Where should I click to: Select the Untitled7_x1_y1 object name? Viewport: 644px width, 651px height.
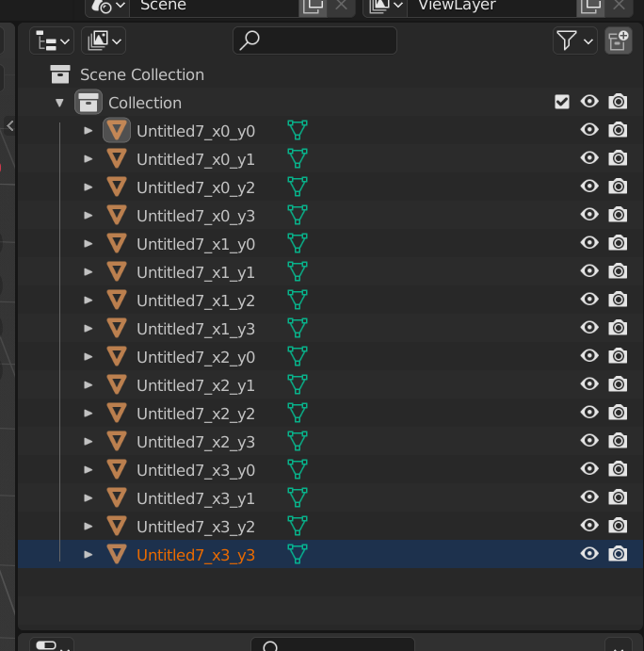196,273
